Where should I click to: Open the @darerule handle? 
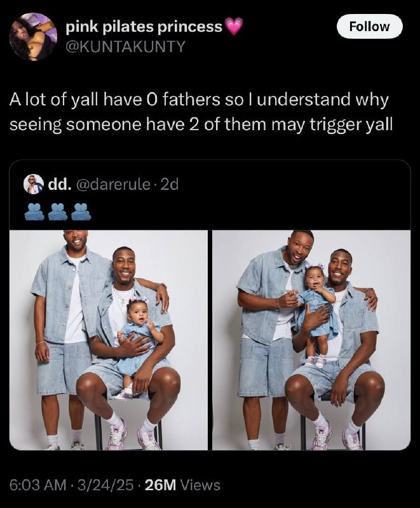point(113,184)
